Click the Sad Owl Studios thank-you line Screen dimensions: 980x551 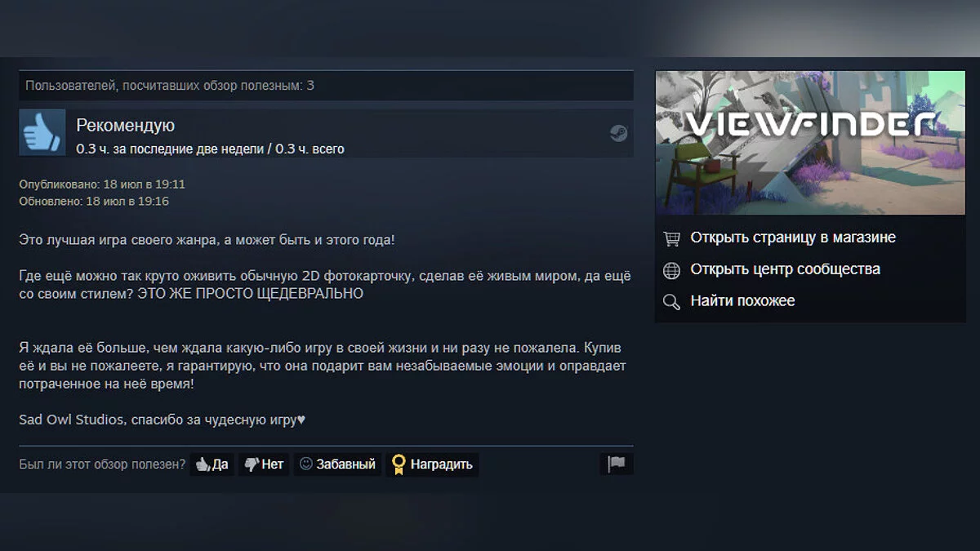(162, 420)
